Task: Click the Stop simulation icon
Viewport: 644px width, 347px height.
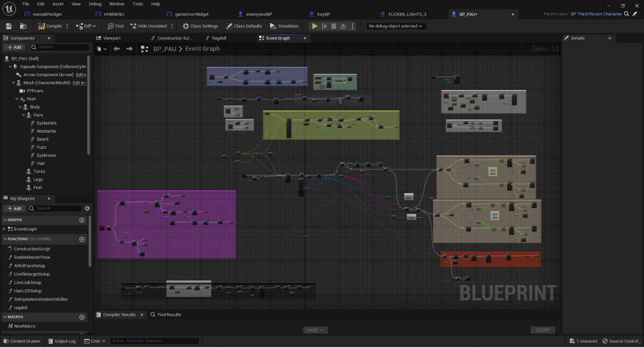Action: pos(334,26)
